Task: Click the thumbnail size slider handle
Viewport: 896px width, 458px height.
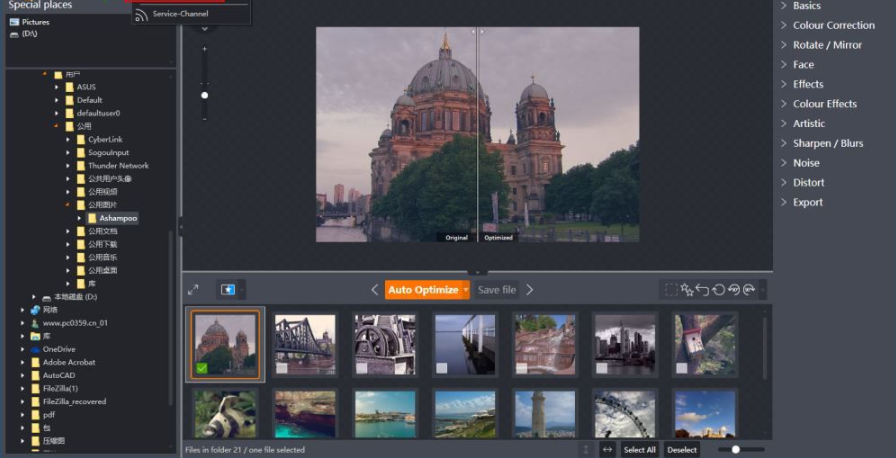Action: (x=735, y=450)
